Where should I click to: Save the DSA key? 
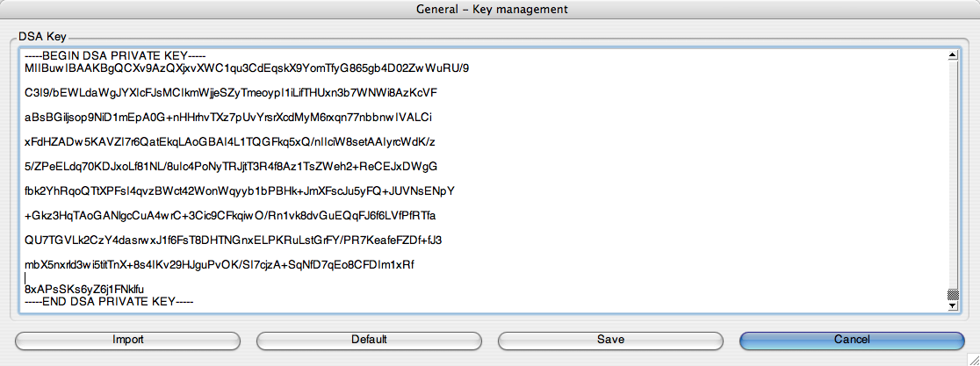coord(610,340)
